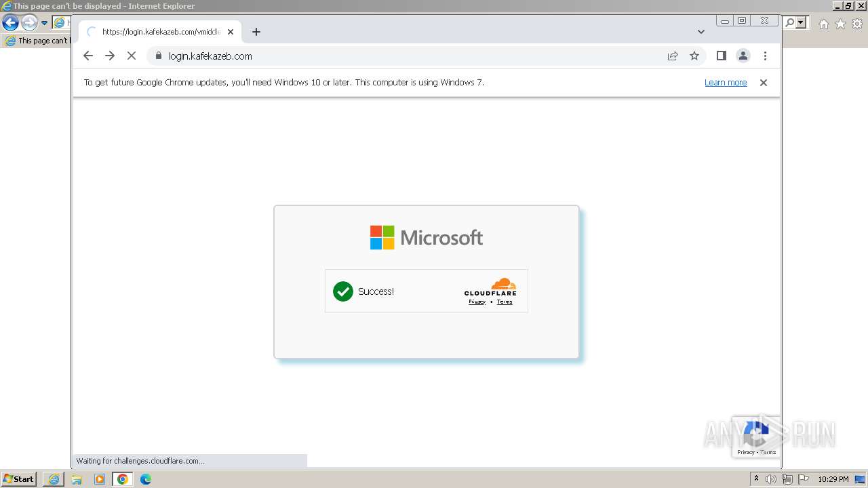868x488 pixels.
Task: Share this page icon in address bar
Action: pos(673,56)
